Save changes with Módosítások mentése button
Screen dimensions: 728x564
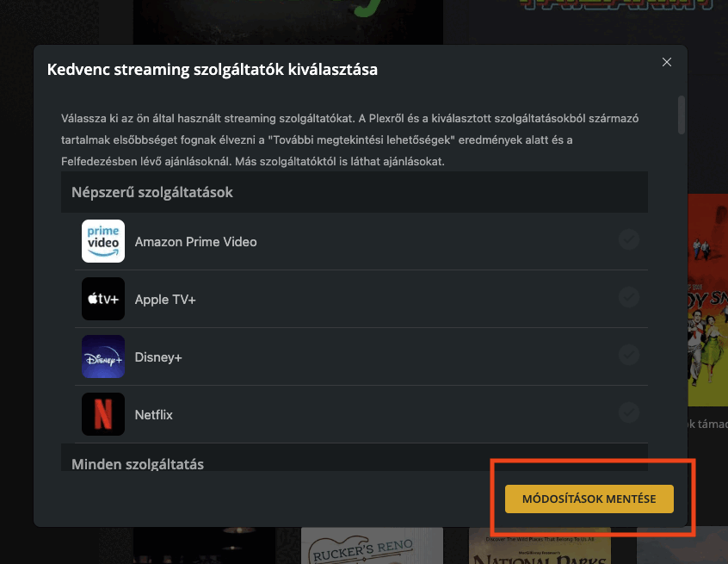point(589,499)
